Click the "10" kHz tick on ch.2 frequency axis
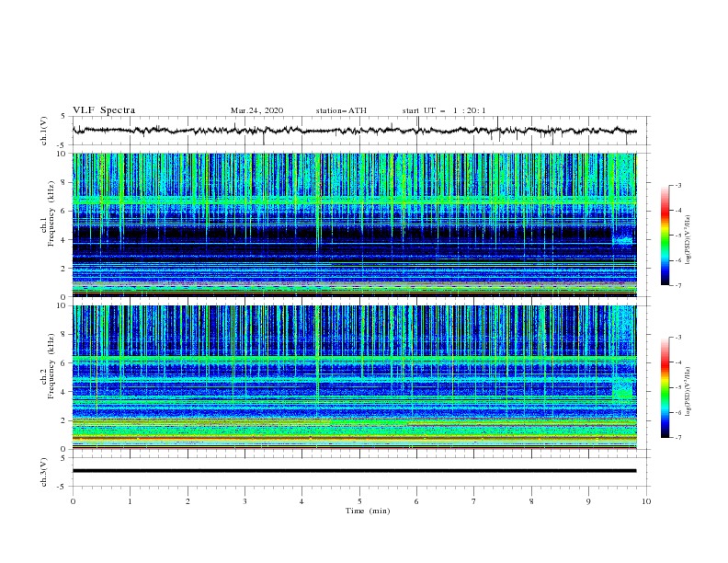Viewport: 728px width, 563px height. click(63, 305)
